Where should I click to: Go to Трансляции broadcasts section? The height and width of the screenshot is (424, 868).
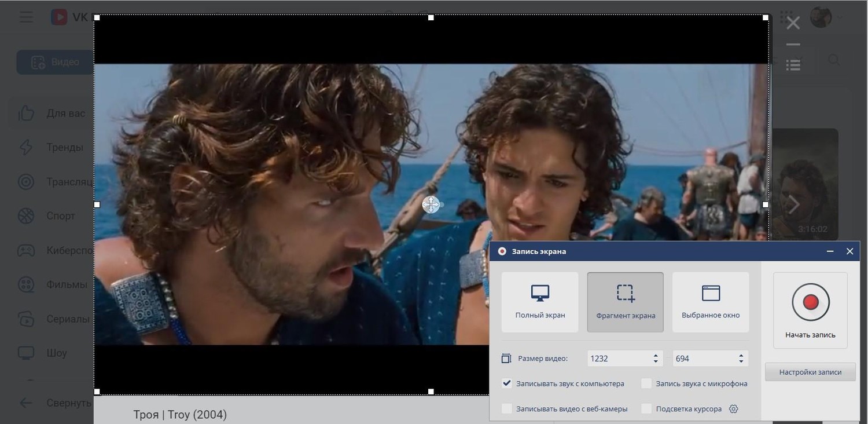(26, 182)
